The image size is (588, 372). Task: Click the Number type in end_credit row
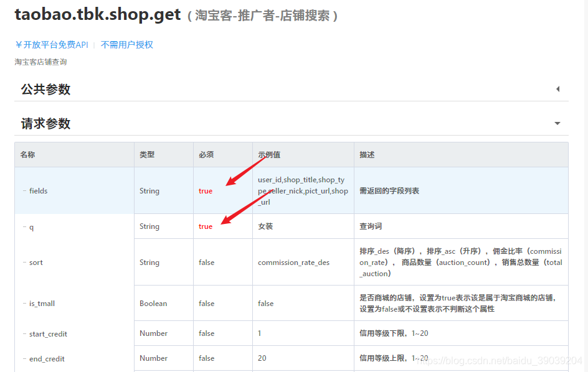pyautogui.click(x=153, y=358)
